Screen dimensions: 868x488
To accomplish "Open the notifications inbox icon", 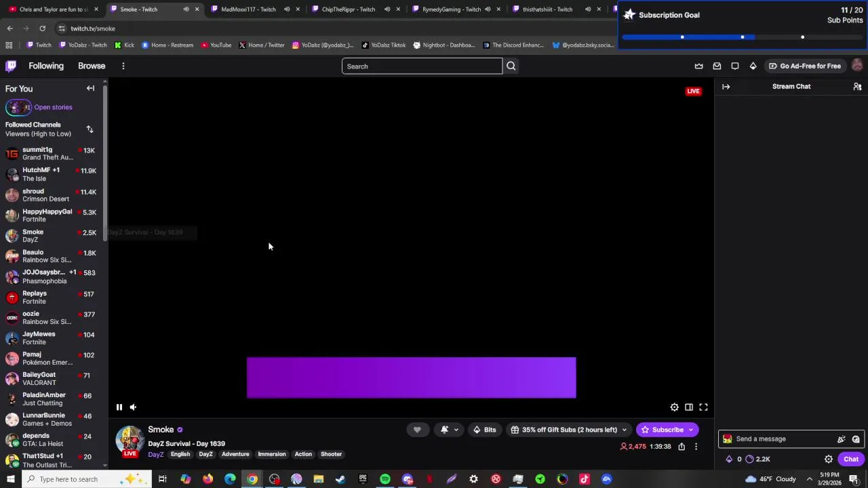I will coord(717,66).
